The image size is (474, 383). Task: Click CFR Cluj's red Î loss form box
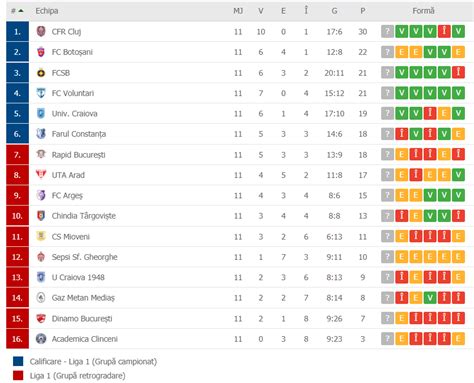tap(444, 32)
